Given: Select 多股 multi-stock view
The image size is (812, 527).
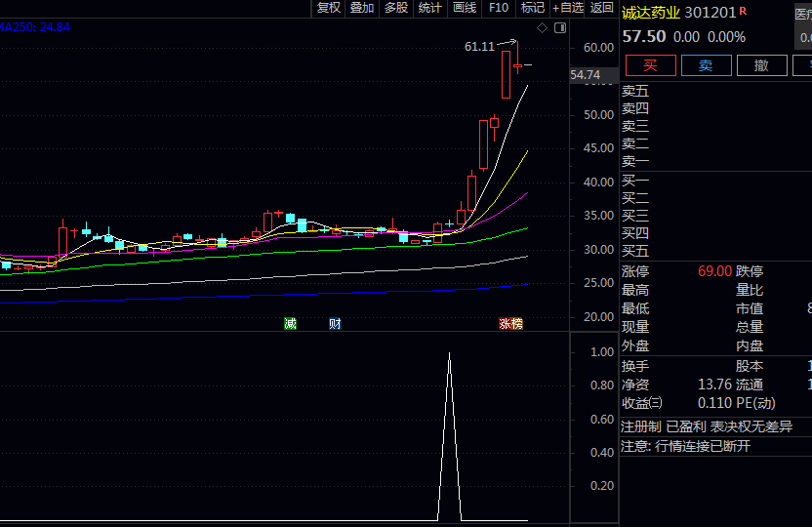Looking at the screenshot, I should point(395,8).
